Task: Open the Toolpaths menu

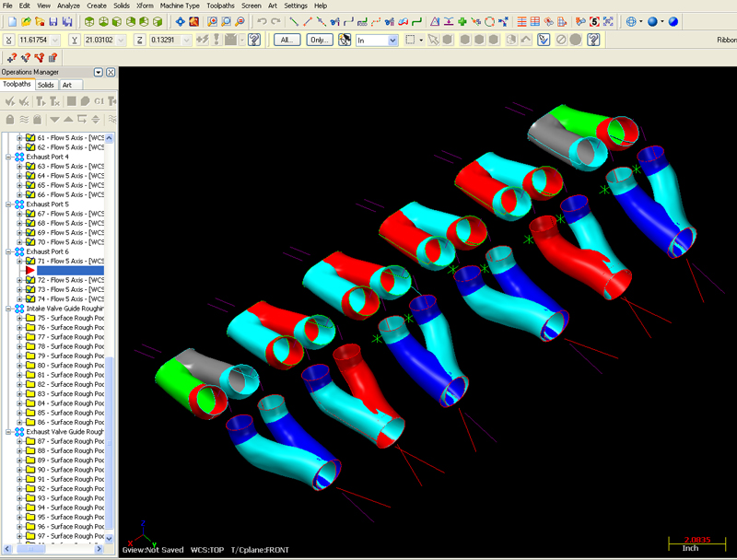Action: tap(220, 6)
